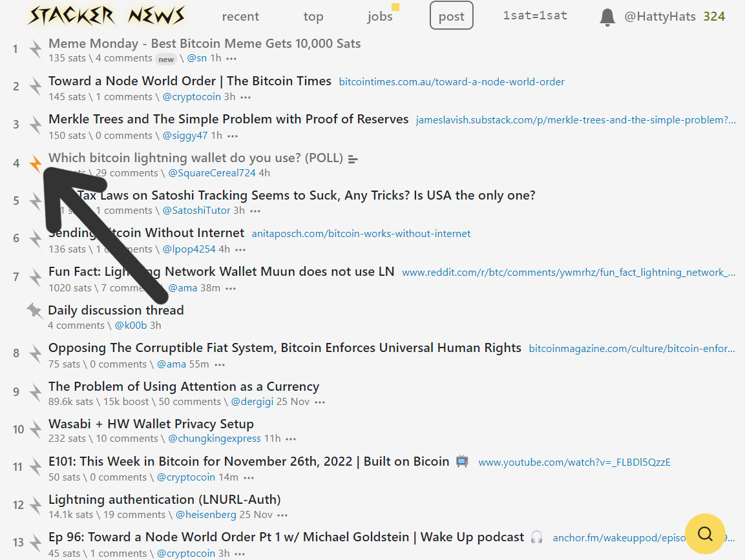View 50 comments on Attention as Currency
The height and width of the screenshot is (560, 745).
pos(189,402)
